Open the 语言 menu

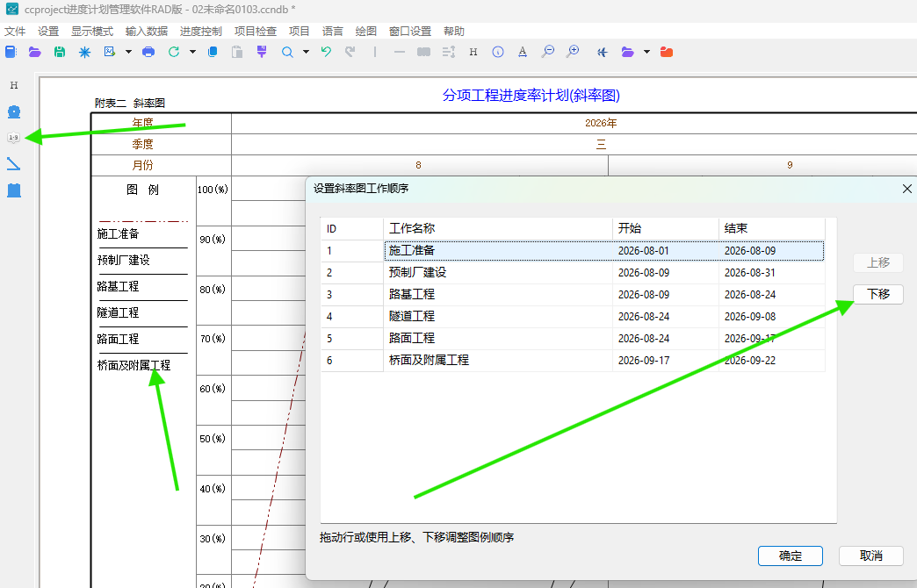(333, 31)
